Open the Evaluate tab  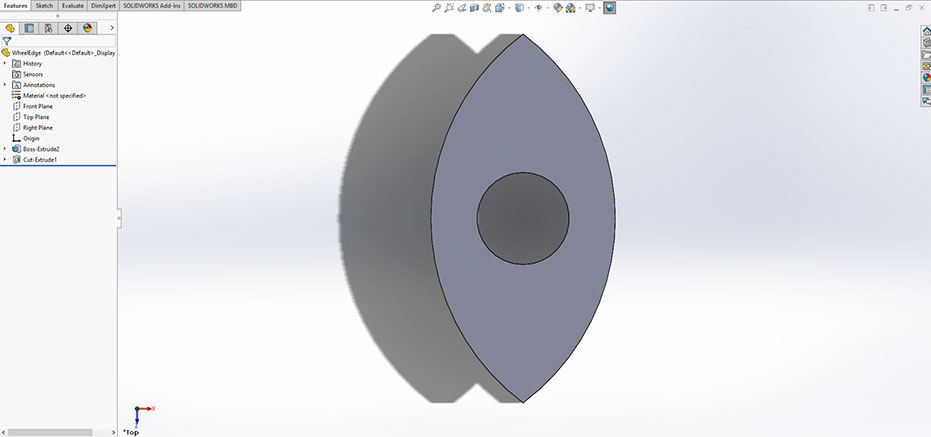tap(72, 5)
